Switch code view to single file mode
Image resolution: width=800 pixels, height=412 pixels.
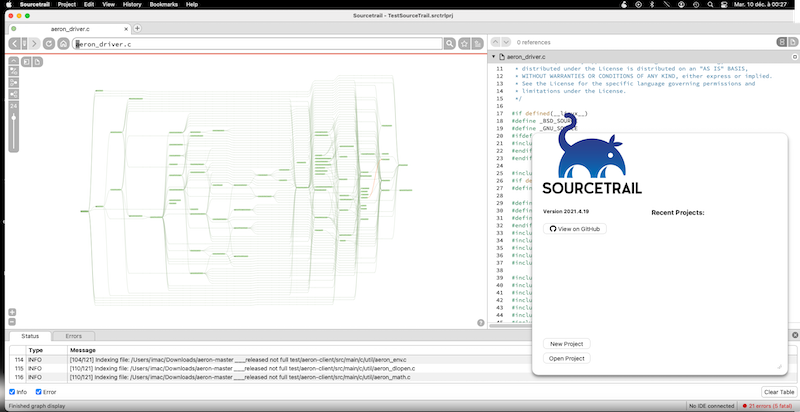pos(792,42)
